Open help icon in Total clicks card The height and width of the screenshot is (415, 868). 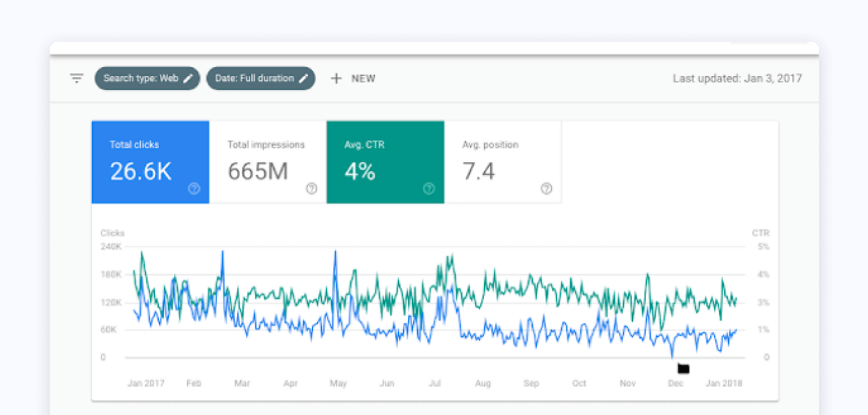194,189
